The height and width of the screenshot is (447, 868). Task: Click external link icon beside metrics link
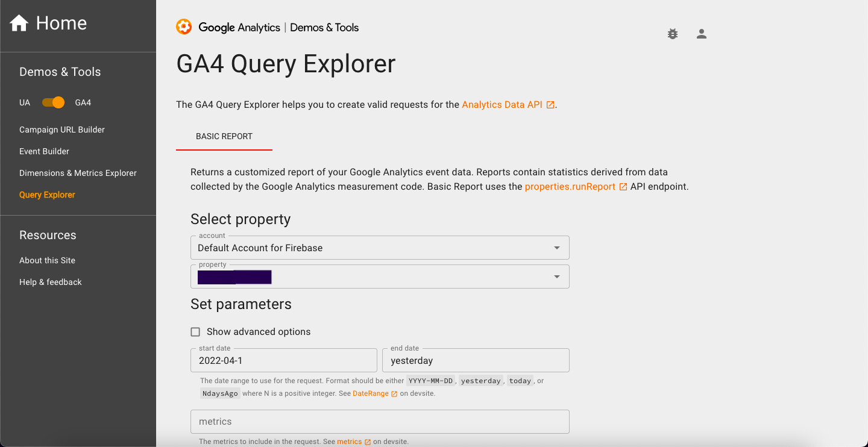click(368, 442)
